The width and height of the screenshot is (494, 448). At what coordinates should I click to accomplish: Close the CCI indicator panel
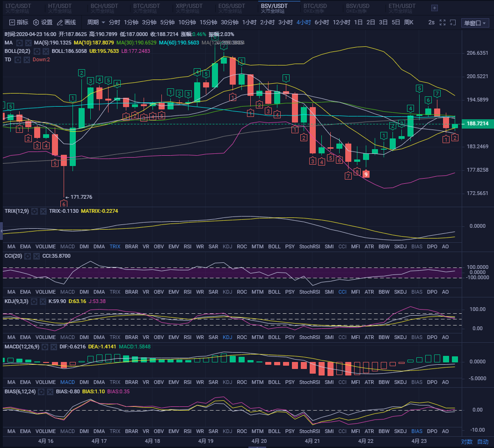pyautogui.click(x=36, y=256)
